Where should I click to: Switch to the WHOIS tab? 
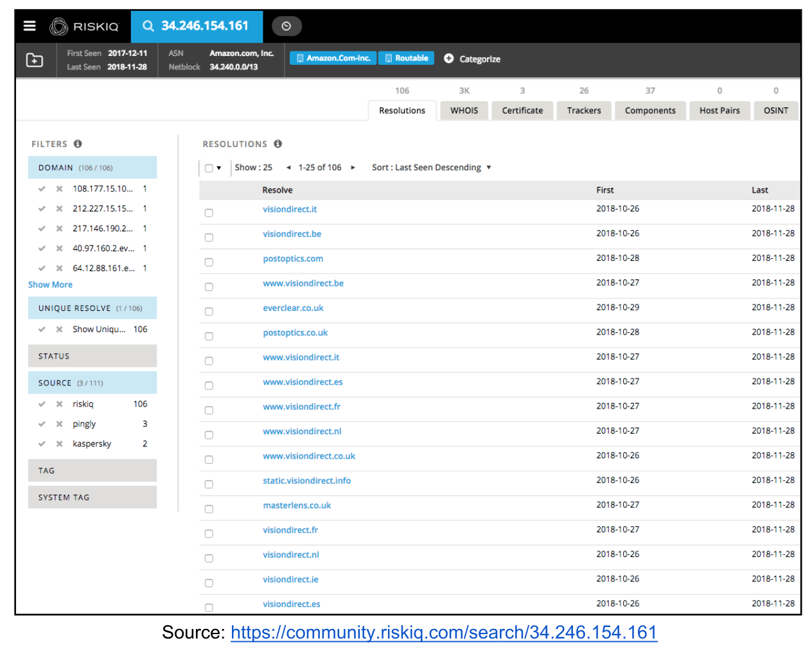coord(464,110)
